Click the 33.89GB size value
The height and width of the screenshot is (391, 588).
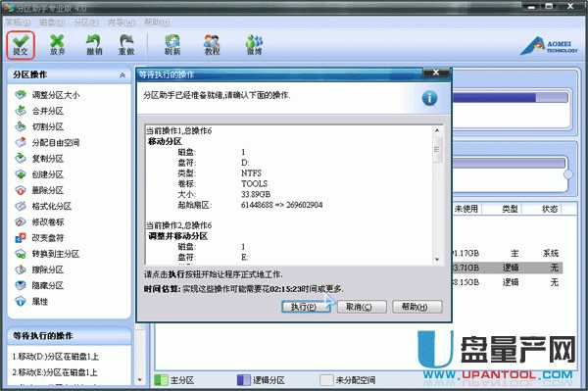[256, 194]
